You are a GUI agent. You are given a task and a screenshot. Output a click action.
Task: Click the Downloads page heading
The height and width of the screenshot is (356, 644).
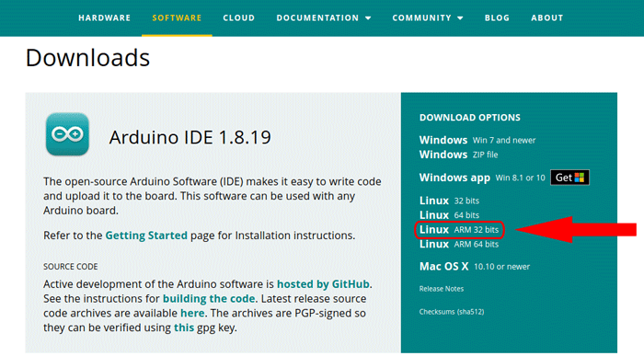[87, 57]
